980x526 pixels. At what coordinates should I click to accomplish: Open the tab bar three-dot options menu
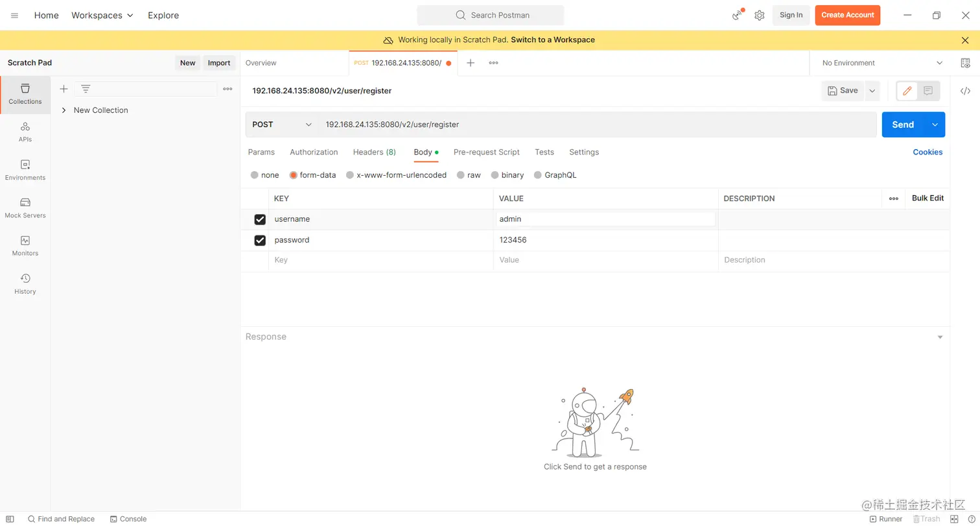pyautogui.click(x=493, y=63)
